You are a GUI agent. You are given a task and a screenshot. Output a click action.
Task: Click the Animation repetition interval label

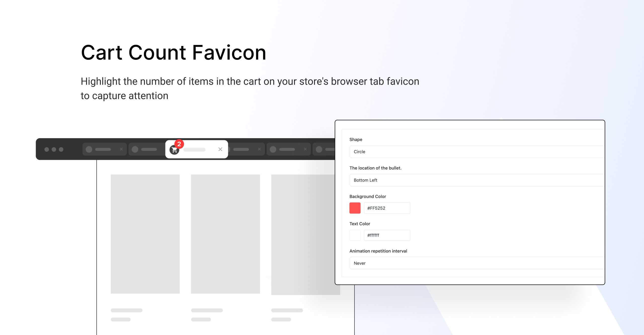pyautogui.click(x=378, y=251)
